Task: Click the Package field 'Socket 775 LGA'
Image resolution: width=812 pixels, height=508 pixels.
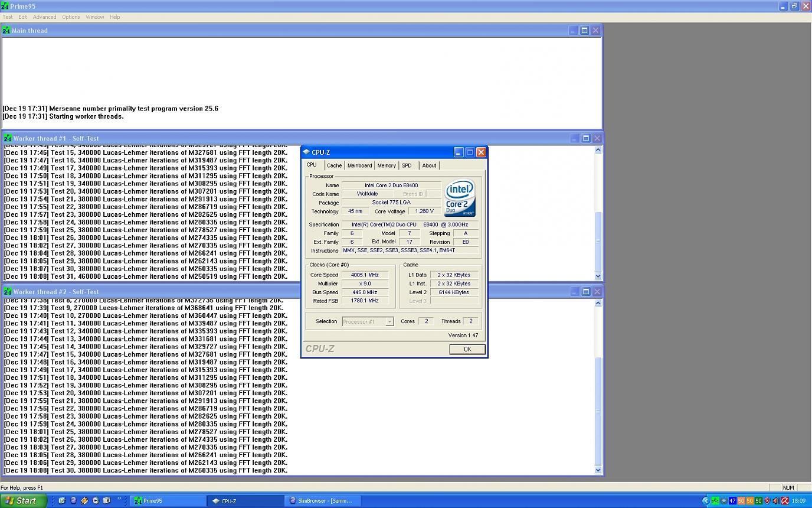Action: pyautogui.click(x=391, y=203)
